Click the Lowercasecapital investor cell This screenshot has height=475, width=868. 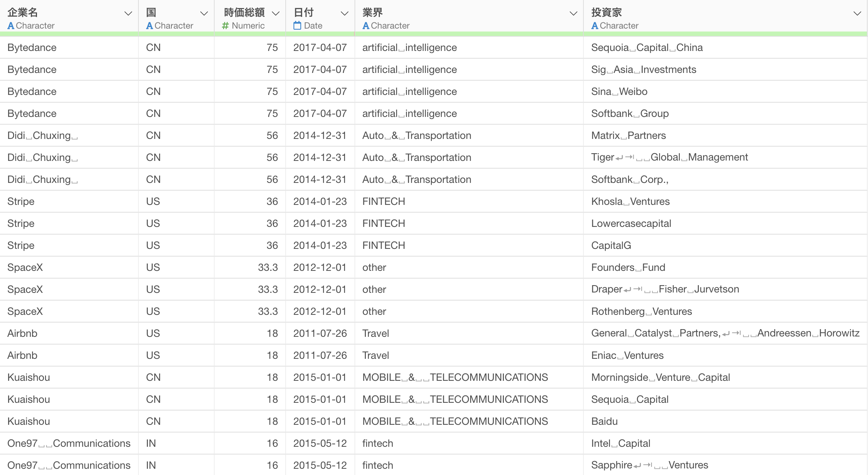click(x=726, y=224)
